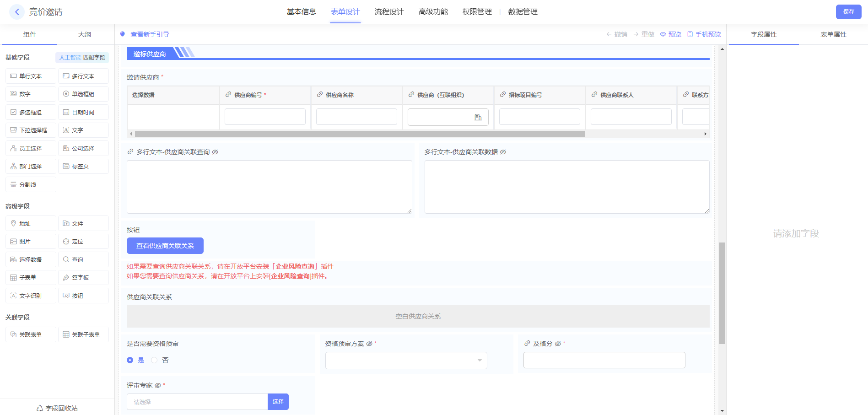868x415 pixels.
Task: Click the 子表单 sub-form component icon
Action: coord(13,278)
